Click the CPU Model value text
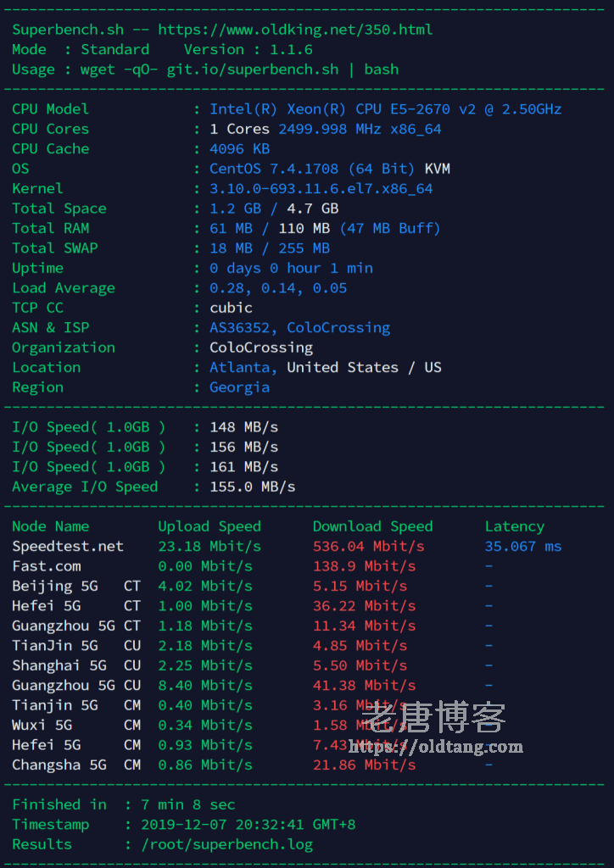 coord(385,109)
